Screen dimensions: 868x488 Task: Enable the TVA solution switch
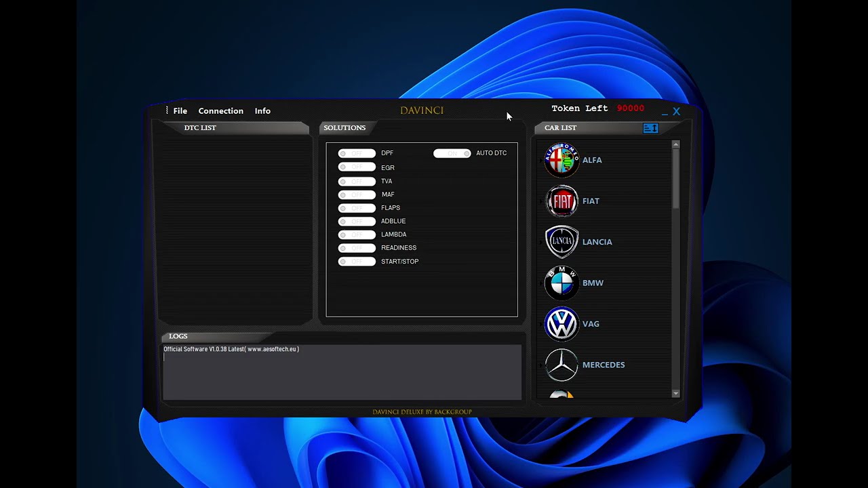357,181
